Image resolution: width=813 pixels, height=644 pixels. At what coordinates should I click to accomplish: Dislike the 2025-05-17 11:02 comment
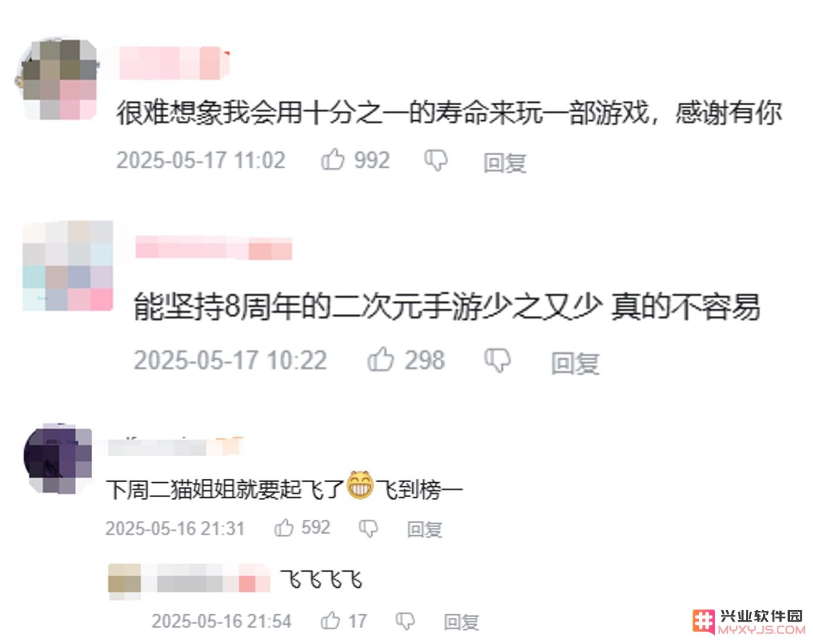click(x=436, y=161)
